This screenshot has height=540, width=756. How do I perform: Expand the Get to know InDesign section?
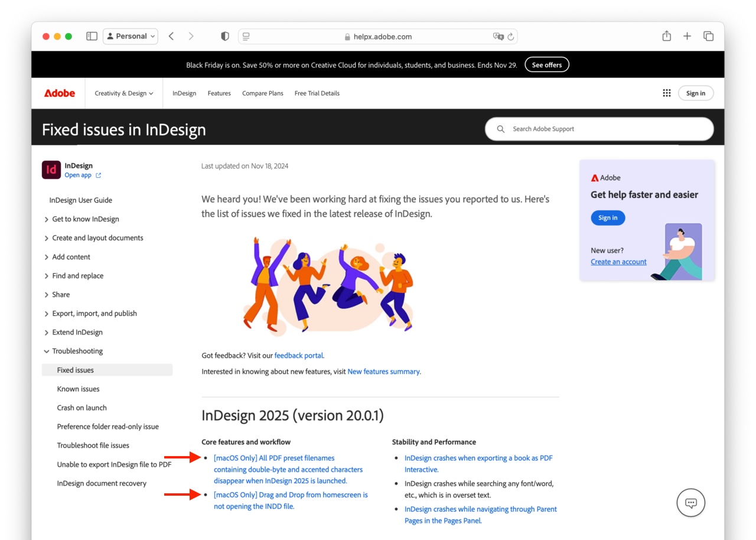pos(82,219)
